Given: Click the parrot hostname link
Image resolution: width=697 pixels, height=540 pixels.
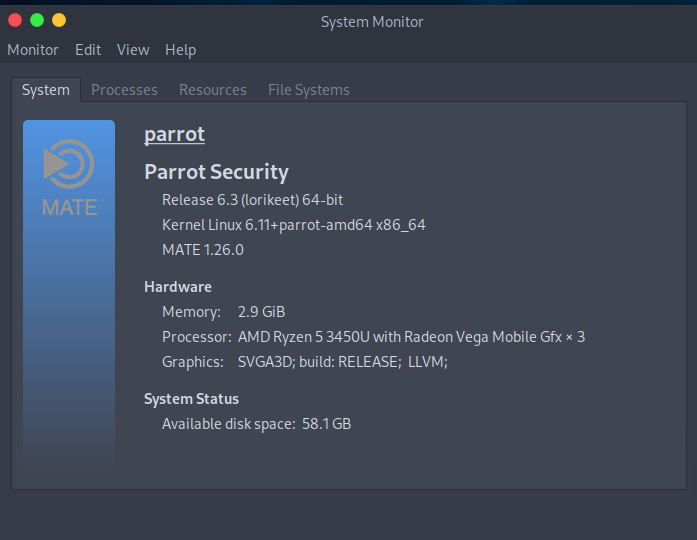Looking at the screenshot, I should [175, 134].
